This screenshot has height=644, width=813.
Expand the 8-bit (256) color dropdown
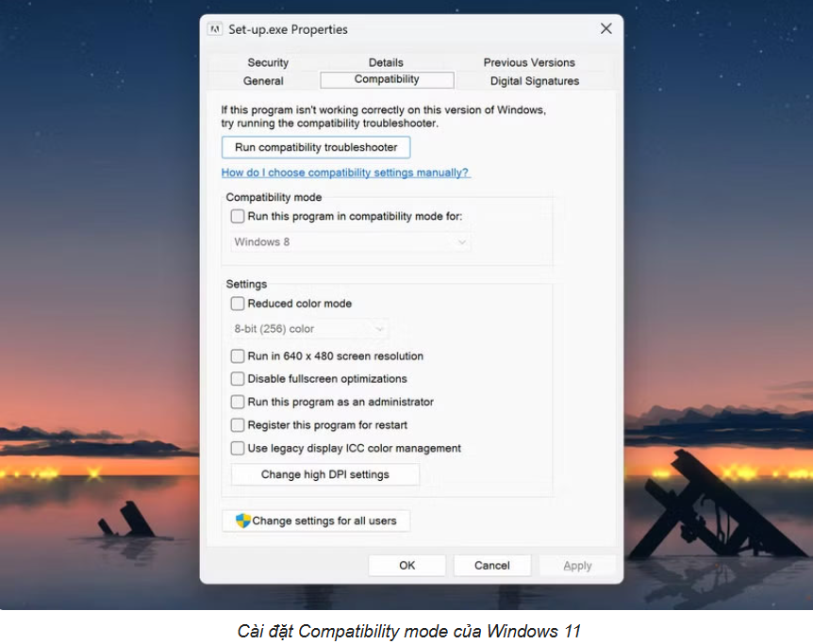(310, 329)
